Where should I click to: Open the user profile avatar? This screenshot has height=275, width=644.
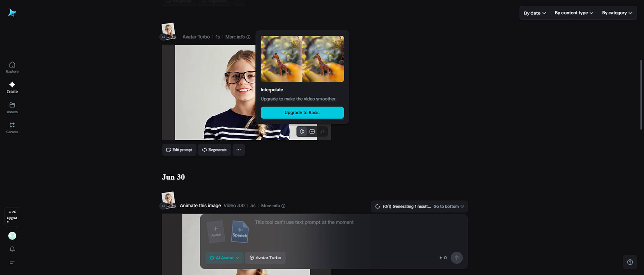click(12, 236)
